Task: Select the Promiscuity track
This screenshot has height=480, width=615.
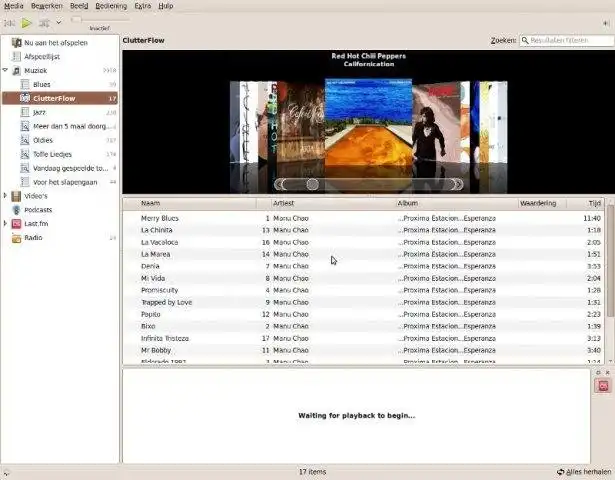Action: coord(364,290)
